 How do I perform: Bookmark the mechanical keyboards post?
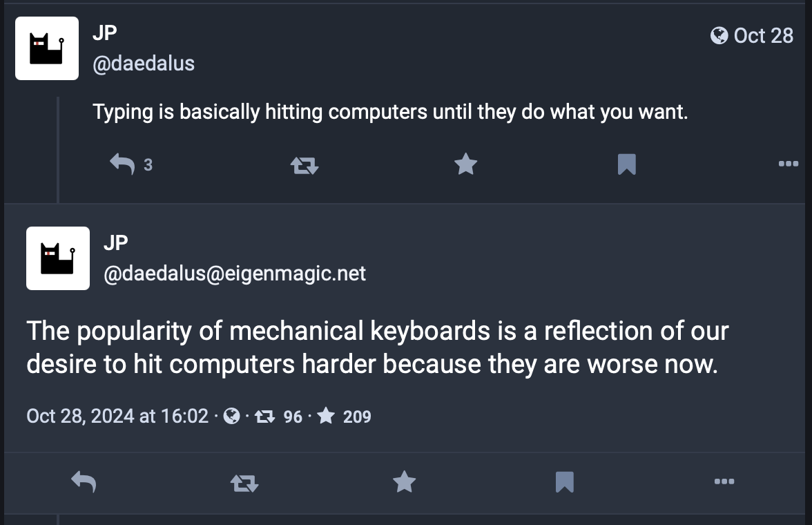point(564,481)
